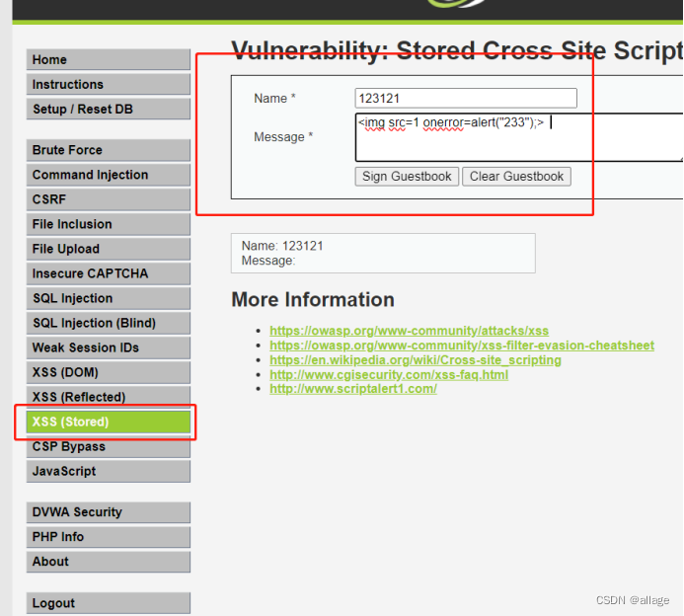
Task: Click the highlighted XSS (Stored) item
Action: 109,422
